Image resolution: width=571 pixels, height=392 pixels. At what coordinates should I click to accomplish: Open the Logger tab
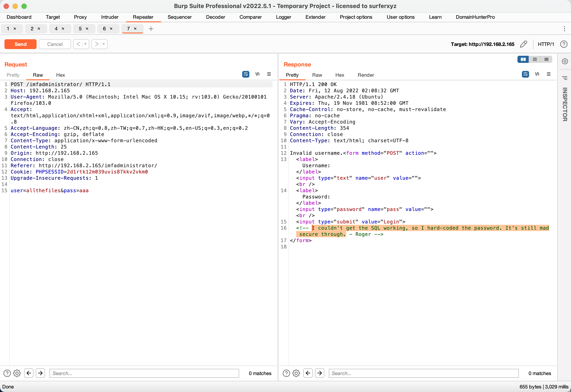pyautogui.click(x=283, y=17)
